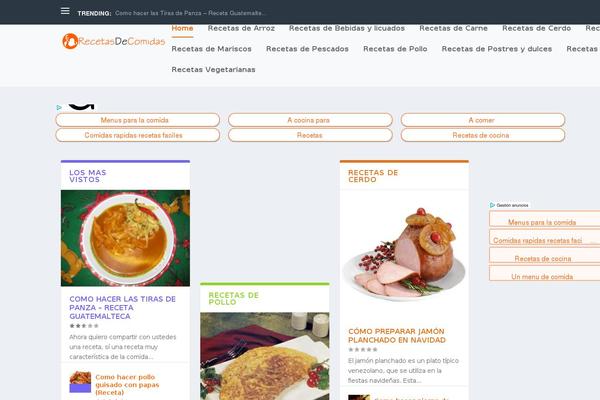Open Recetas de Mariscos menu

coord(212,49)
